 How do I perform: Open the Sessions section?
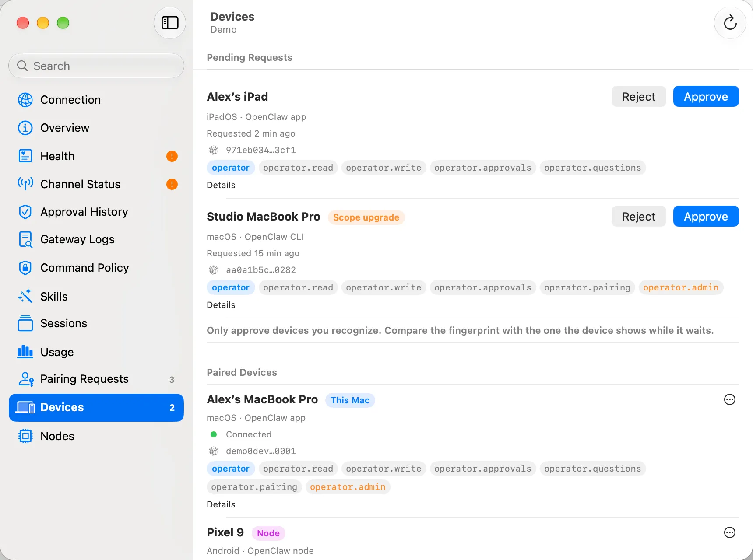[x=96, y=323]
